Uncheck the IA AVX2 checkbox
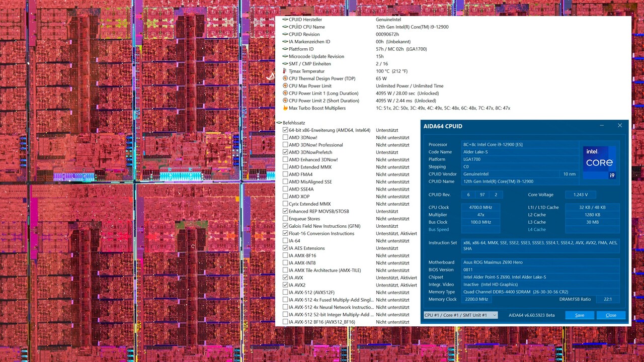This screenshot has height=362, width=644. 285,285
